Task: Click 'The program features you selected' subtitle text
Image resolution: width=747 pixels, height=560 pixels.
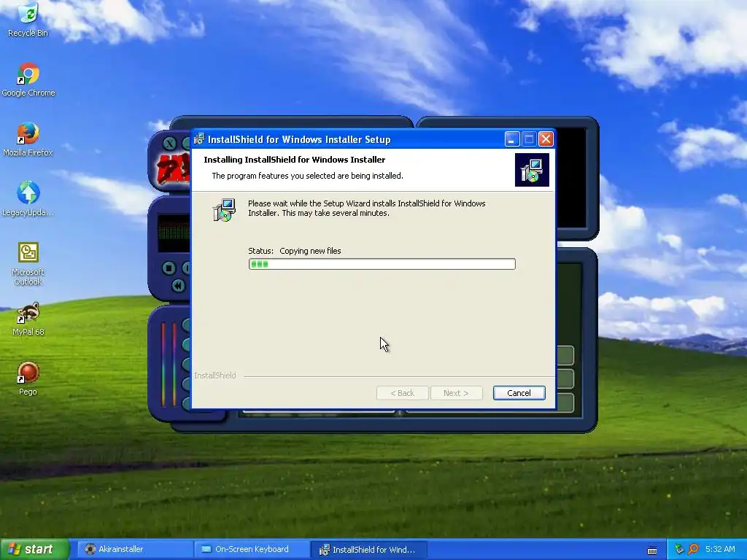Action: tap(307, 176)
